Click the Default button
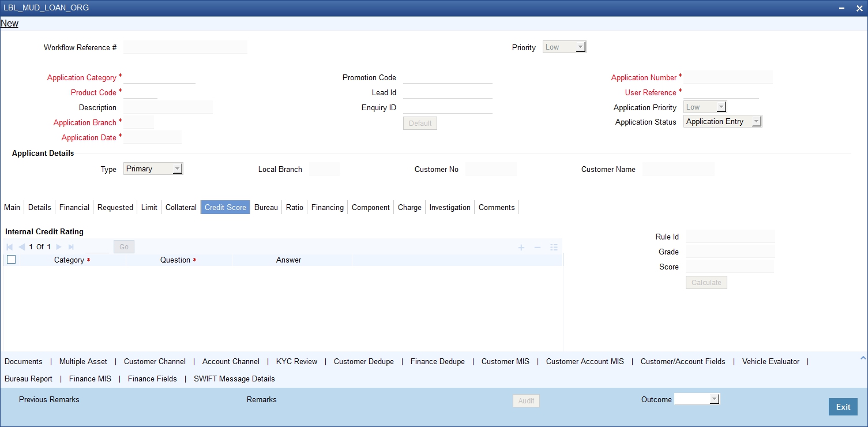868x427 pixels. 420,123
